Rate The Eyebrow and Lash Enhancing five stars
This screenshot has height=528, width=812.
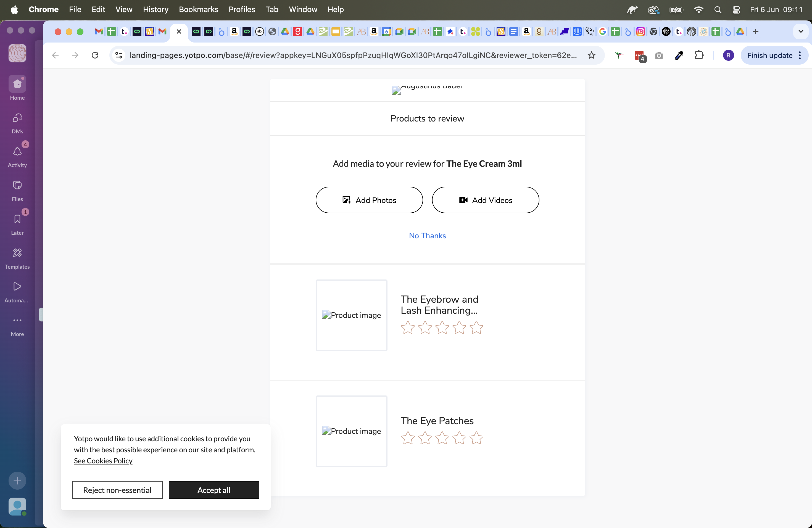(476, 328)
